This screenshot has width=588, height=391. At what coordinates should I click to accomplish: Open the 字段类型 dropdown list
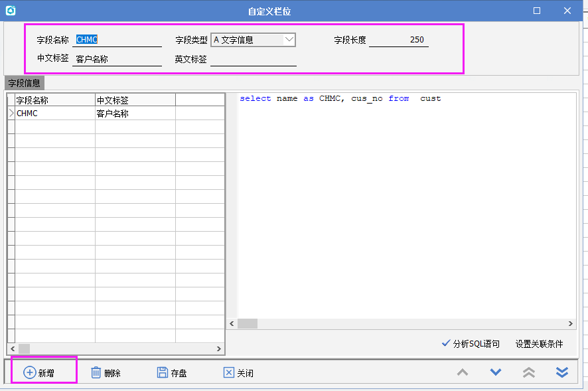tap(289, 40)
